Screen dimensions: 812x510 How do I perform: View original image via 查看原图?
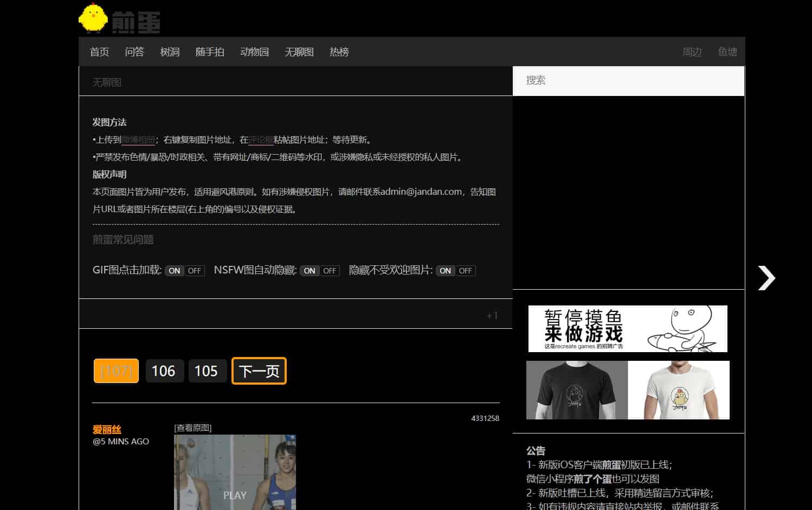pos(193,428)
